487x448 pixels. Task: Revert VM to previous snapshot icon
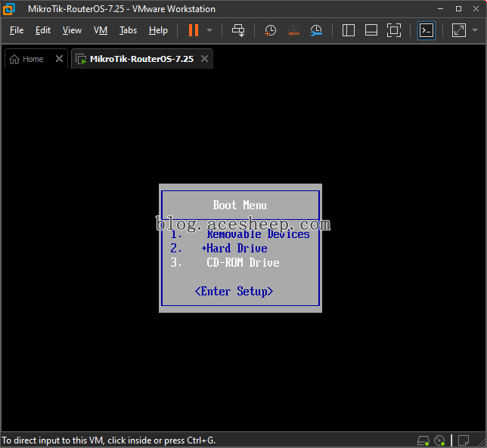click(293, 30)
